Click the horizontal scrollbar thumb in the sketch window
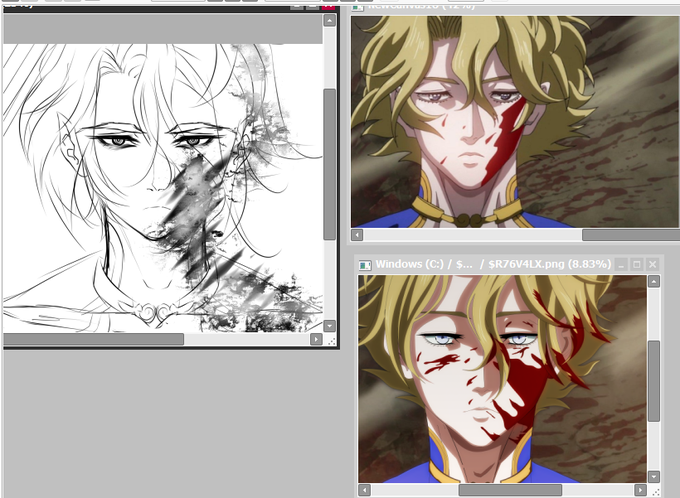The image size is (680, 498). (x=94, y=339)
